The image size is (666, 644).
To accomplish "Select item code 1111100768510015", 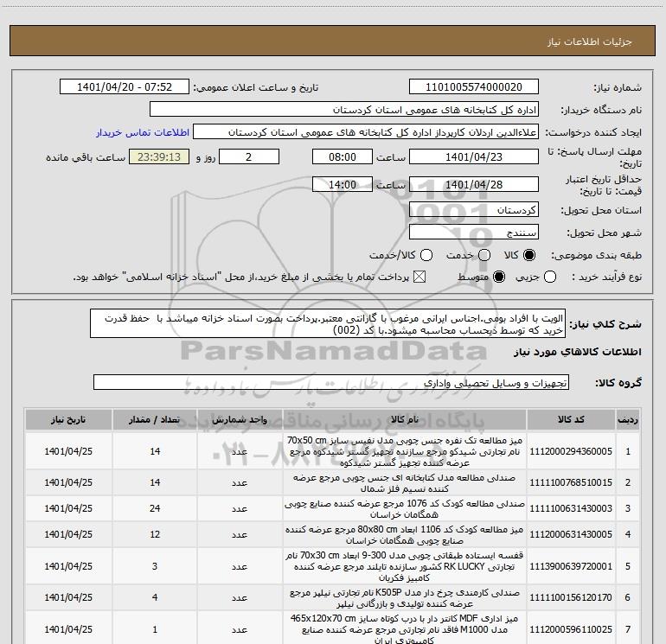I will [x=571, y=482].
